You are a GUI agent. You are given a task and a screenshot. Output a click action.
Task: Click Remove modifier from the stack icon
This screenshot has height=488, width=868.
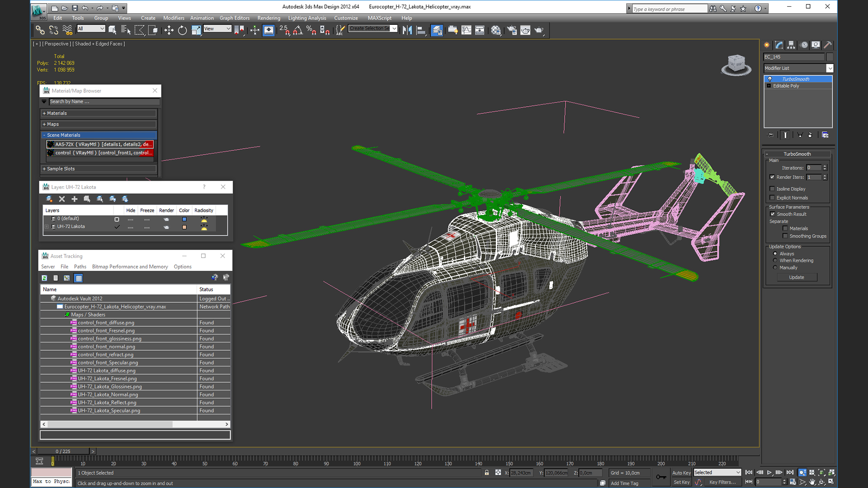[x=810, y=135]
